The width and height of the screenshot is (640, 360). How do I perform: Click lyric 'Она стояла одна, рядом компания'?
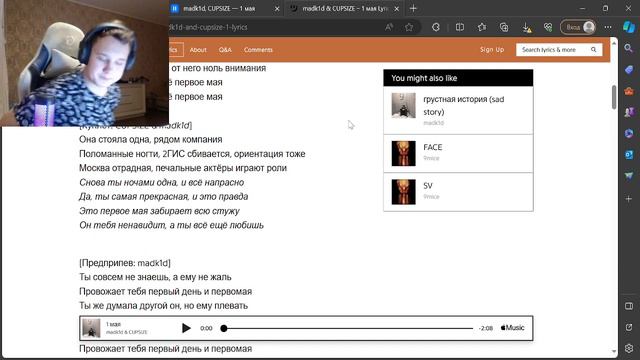coord(151,140)
